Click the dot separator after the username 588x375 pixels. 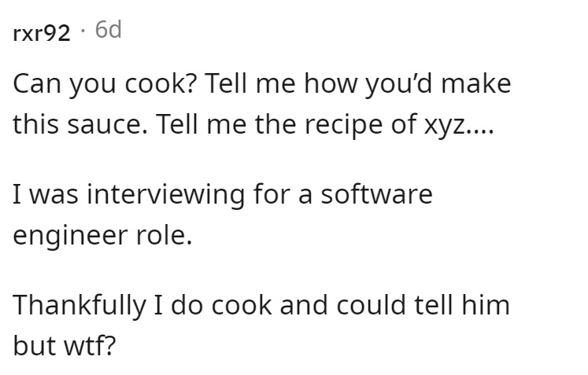[x=83, y=31]
